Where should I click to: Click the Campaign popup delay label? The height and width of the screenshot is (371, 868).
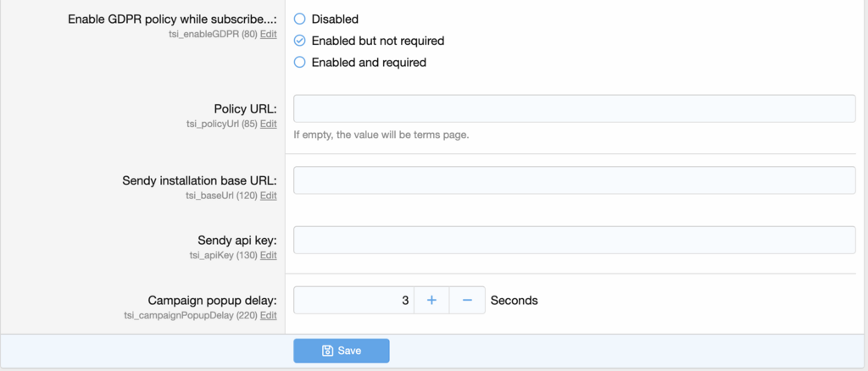[212, 301]
